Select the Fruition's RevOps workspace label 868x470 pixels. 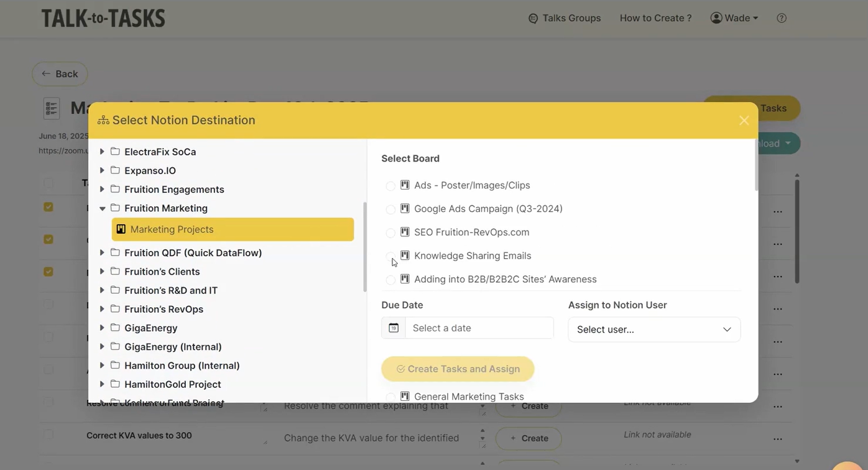point(164,309)
